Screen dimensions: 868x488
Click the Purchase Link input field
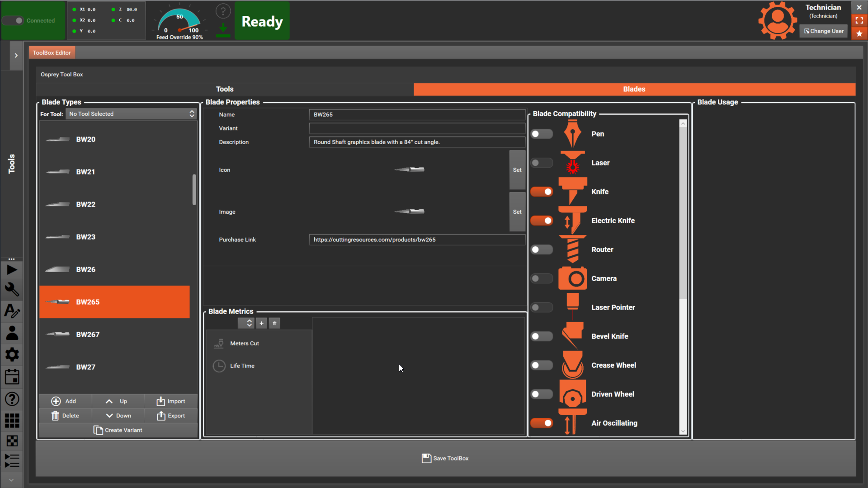416,239
